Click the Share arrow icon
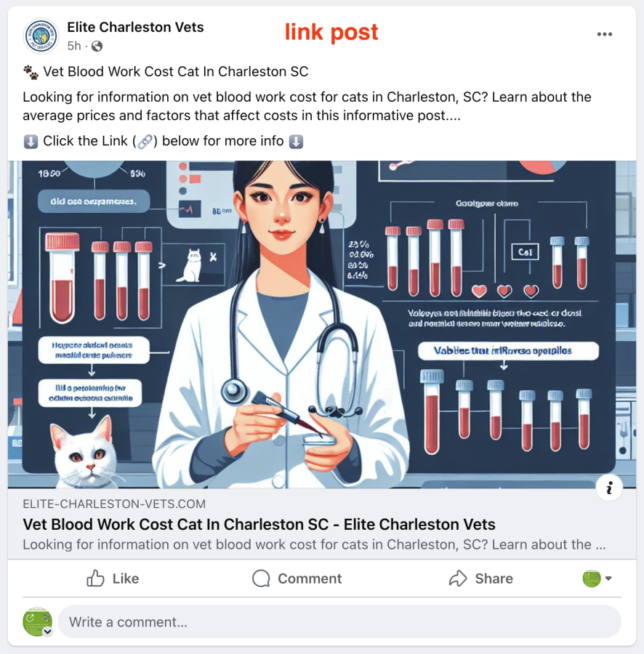 tap(458, 578)
